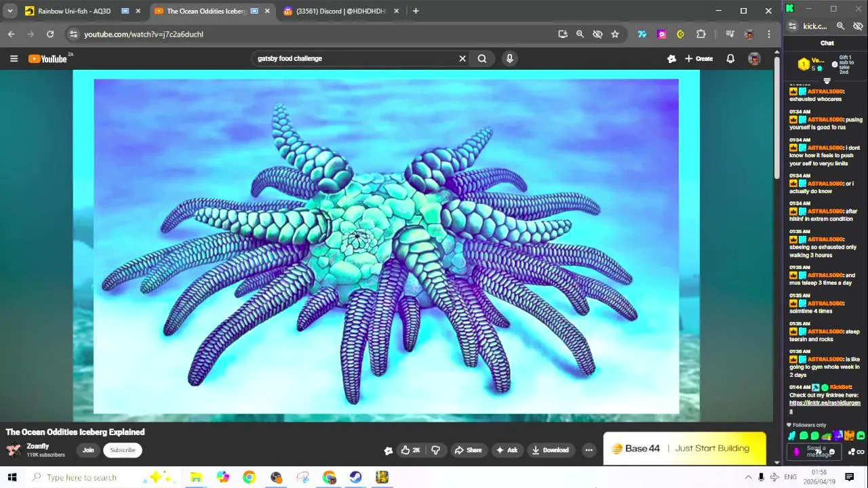Click the Base 44 advertisement banner
This screenshot has width=868, height=488.
[x=684, y=448]
